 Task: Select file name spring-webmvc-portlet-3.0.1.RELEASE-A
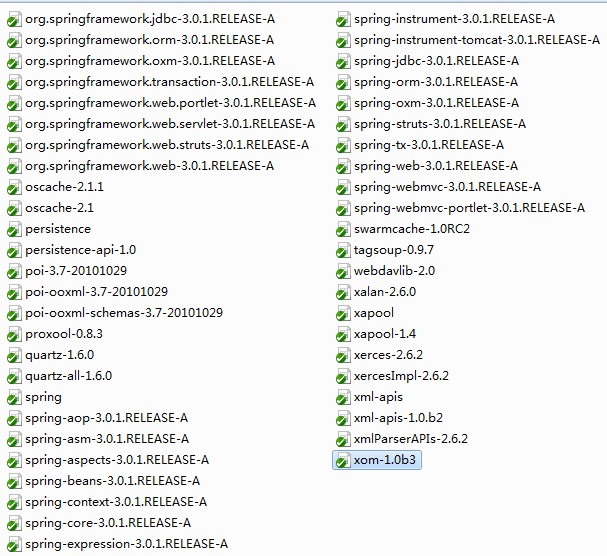click(x=469, y=208)
